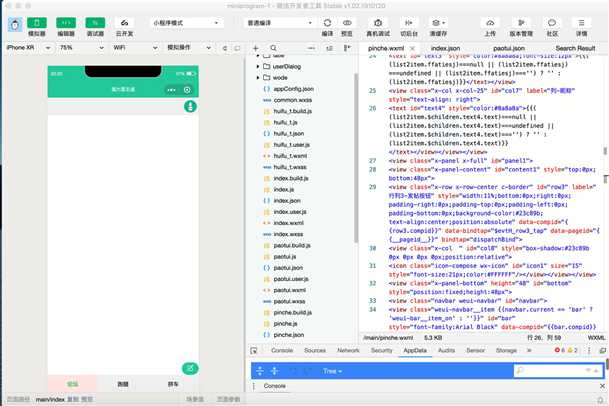Open huifu_t.build.js in file tree

292,111
